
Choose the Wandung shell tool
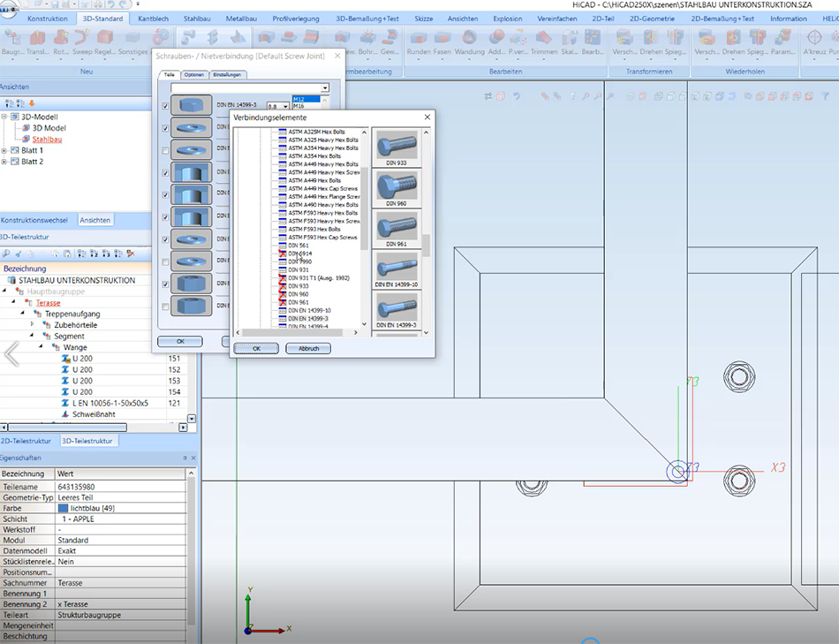(469, 37)
